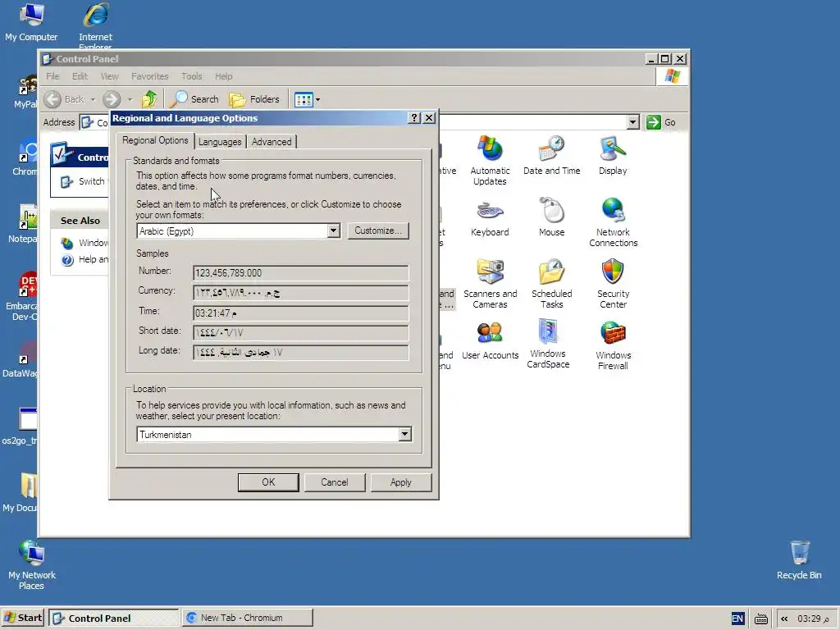Expand the Arabic (Egypt) format dropdown
Image resolution: width=840 pixels, height=630 pixels.
click(333, 231)
